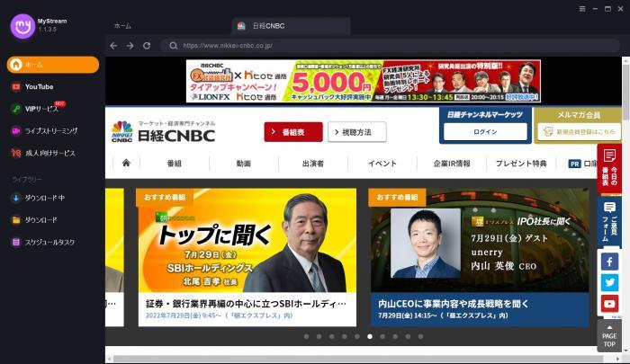630x364 pixels.
Task: Open the scheduled tasks item
Action: [x=43, y=242]
